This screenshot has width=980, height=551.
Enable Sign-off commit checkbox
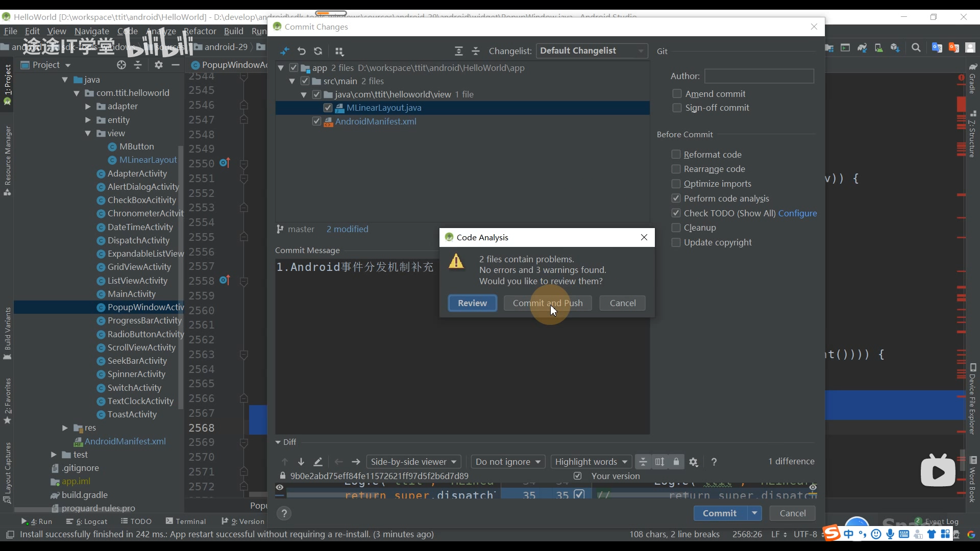tap(677, 108)
